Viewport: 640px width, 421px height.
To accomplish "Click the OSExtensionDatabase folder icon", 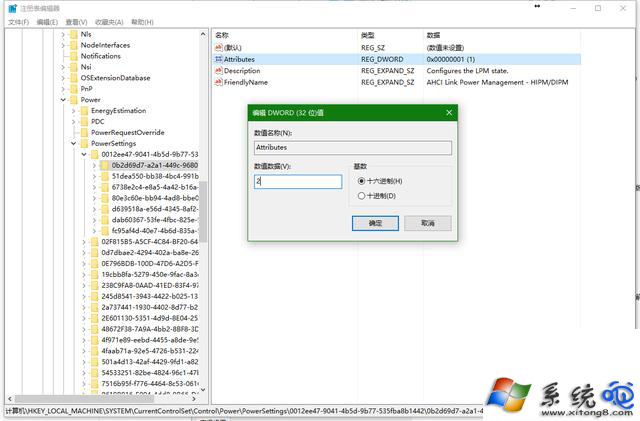I will (x=73, y=77).
